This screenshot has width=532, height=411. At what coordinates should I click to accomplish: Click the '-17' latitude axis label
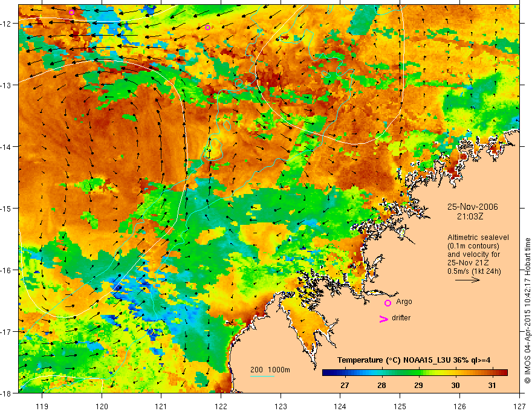6,332
